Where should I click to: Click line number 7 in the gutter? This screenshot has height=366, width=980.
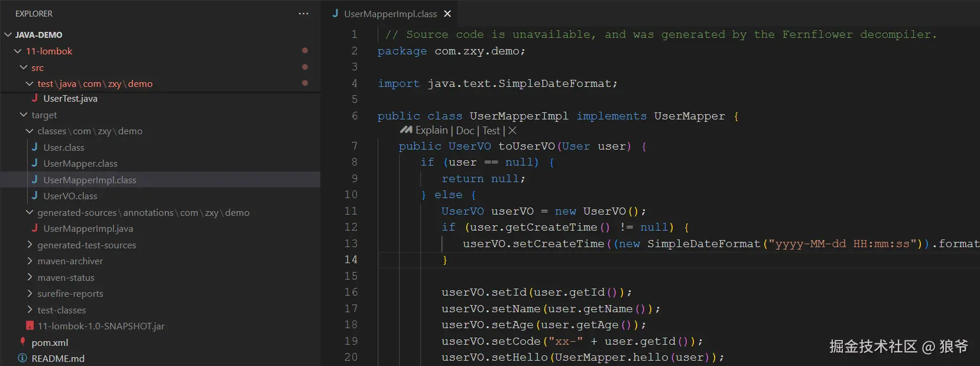click(355, 146)
